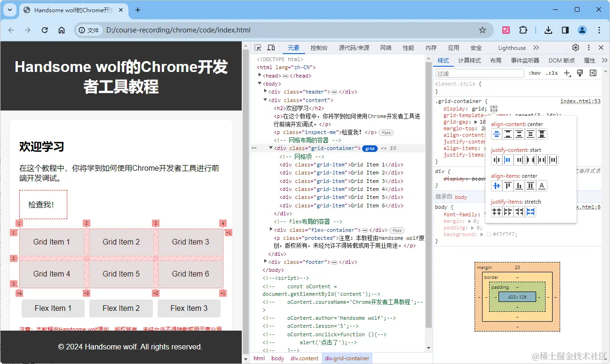Expand div class header node

tap(265, 91)
